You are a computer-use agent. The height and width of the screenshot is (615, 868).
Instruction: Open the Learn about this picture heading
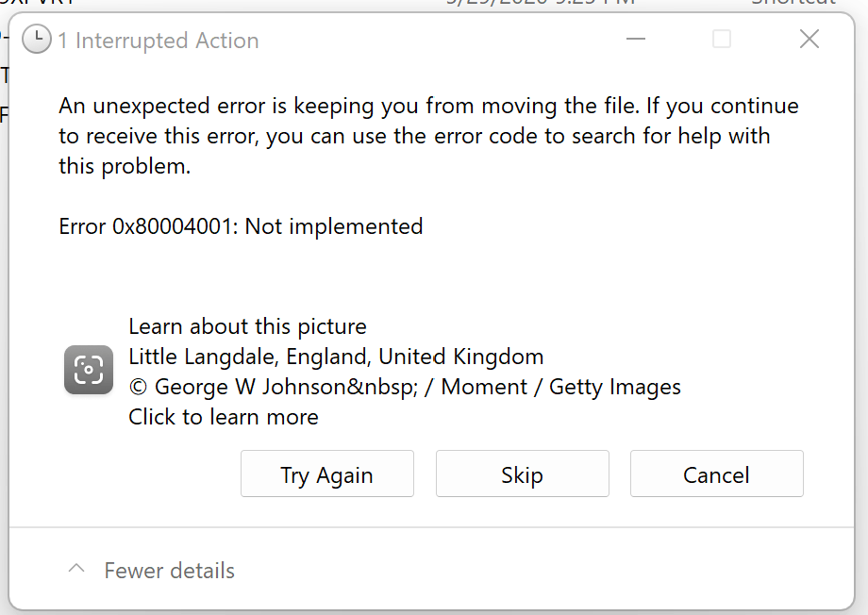tap(247, 326)
